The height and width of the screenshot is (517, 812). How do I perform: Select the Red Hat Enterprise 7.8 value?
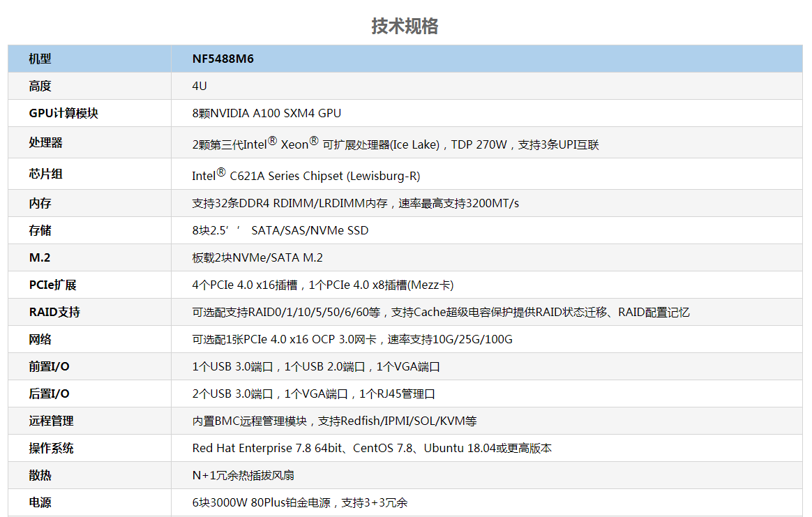[372, 448]
